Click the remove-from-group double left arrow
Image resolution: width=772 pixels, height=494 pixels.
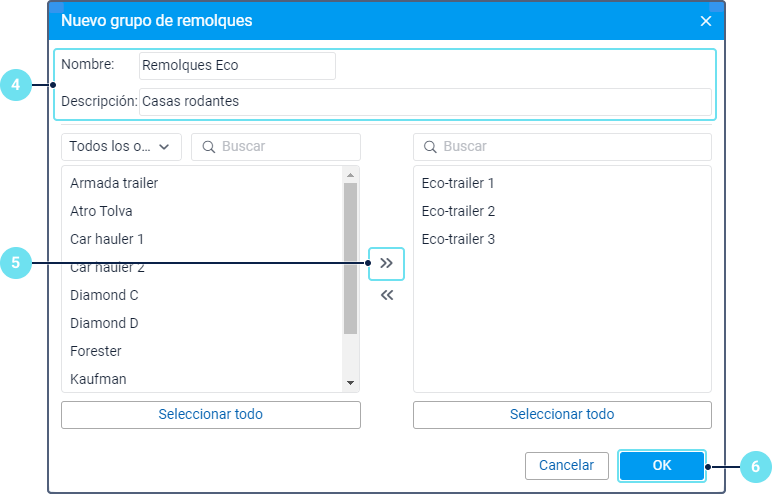[386, 295]
